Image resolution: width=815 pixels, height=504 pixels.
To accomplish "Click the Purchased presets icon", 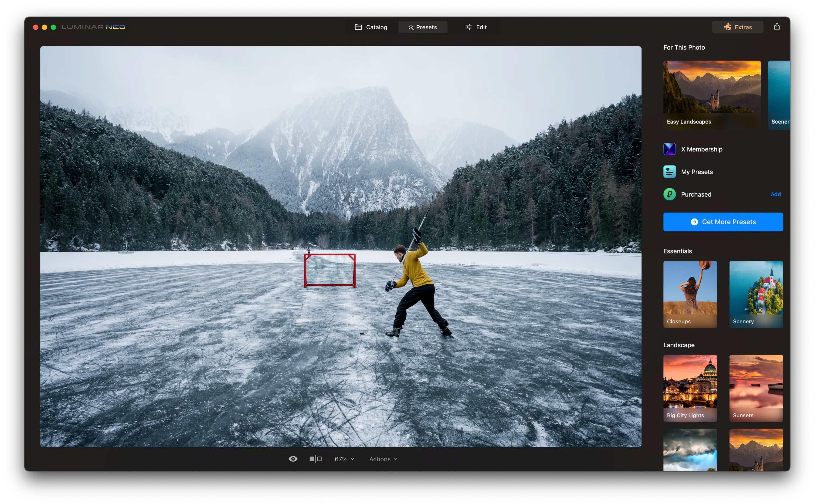I will [x=669, y=194].
